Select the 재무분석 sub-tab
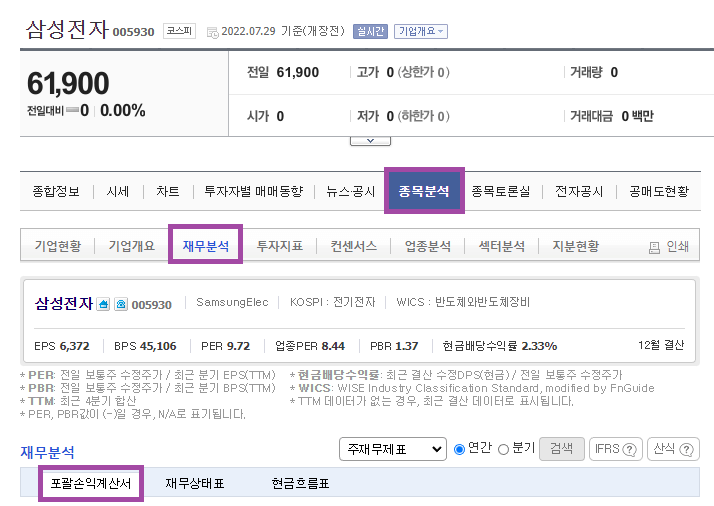This screenshot has width=714, height=506. pyautogui.click(x=205, y=245)
